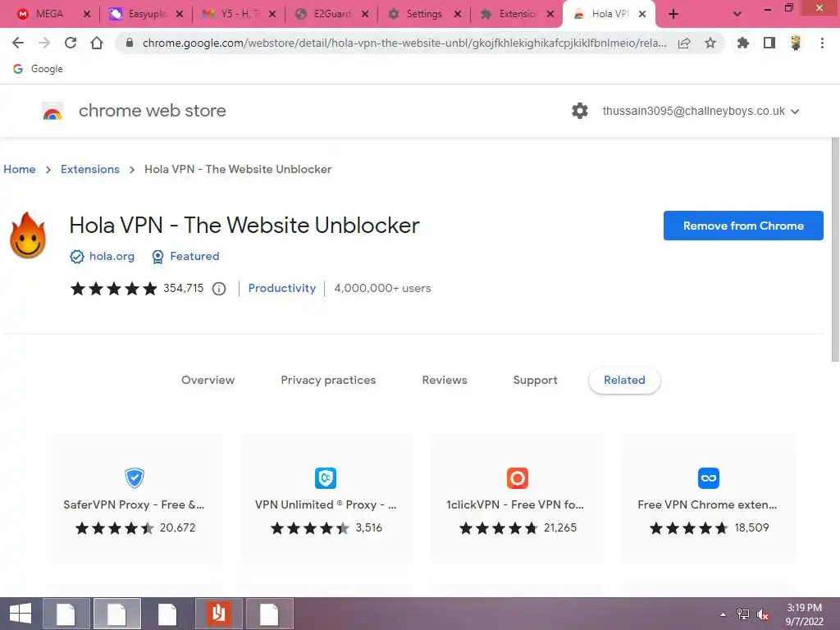Show rating info via the info icon
Screen dimensions: 840x630
(x=218, y=289)
